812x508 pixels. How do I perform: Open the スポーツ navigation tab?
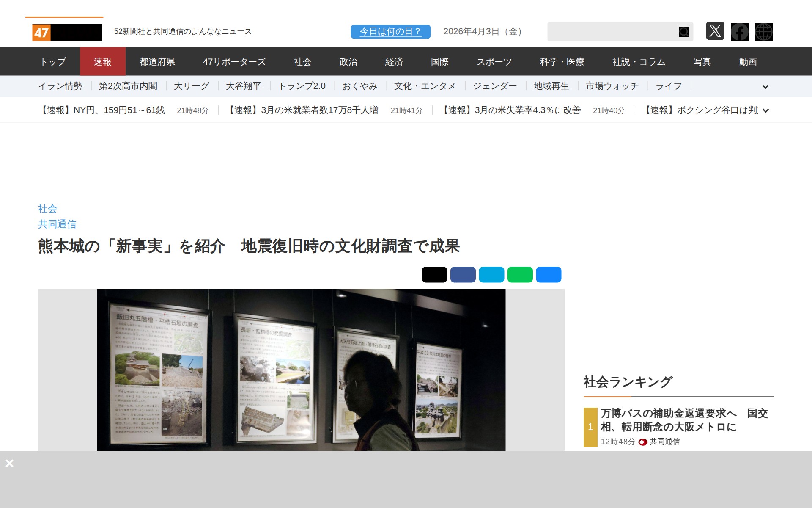[x=494, y=62]
